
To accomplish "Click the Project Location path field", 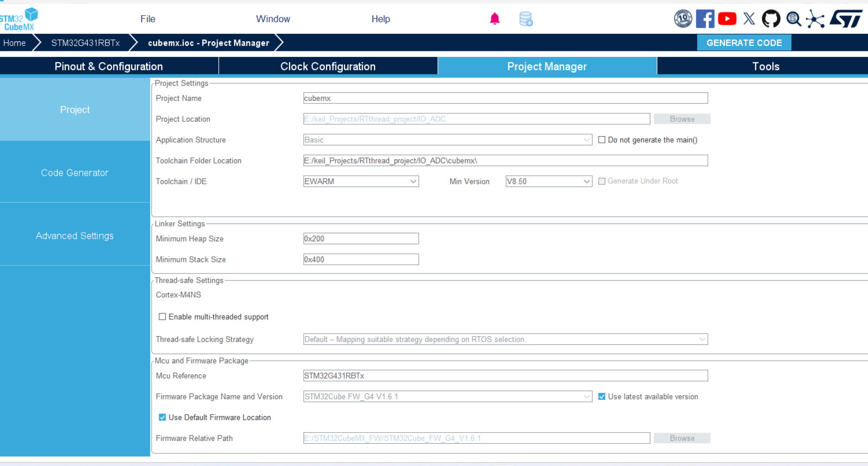I will [x=477, y=119].
